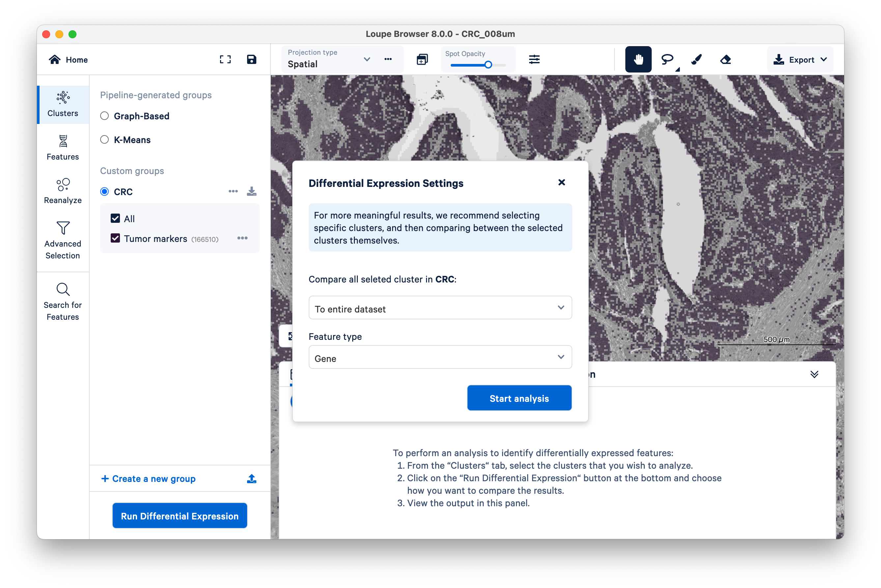Select the lasso selection tool
This screenshot has width=881, height=588.
pos(667,59)
